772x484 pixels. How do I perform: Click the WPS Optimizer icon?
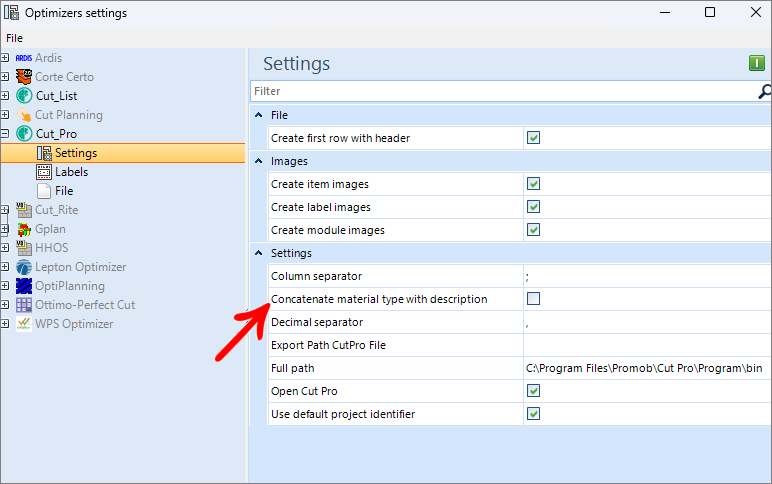pos(24,323)
